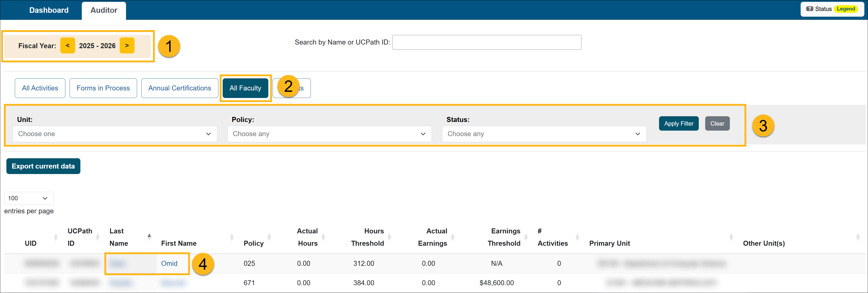Focus the Name or UCPath ID search field

tap(486, 42)
